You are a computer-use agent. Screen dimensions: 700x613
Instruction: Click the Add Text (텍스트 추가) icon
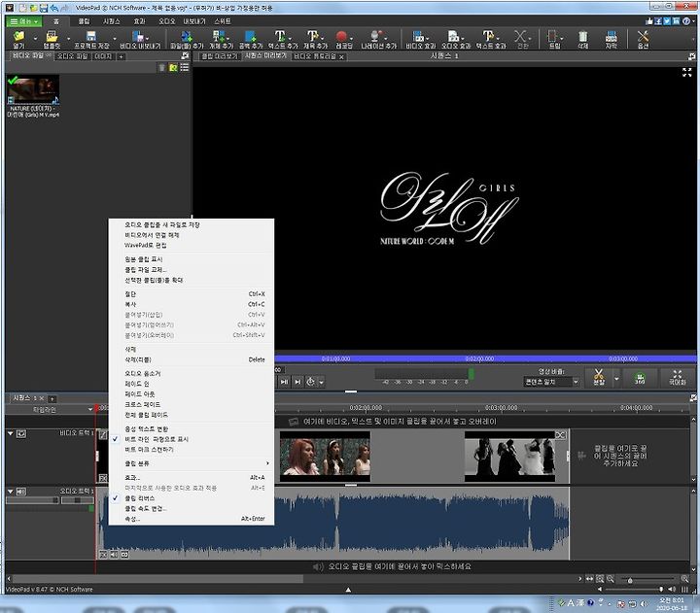[x=280, y=36]
